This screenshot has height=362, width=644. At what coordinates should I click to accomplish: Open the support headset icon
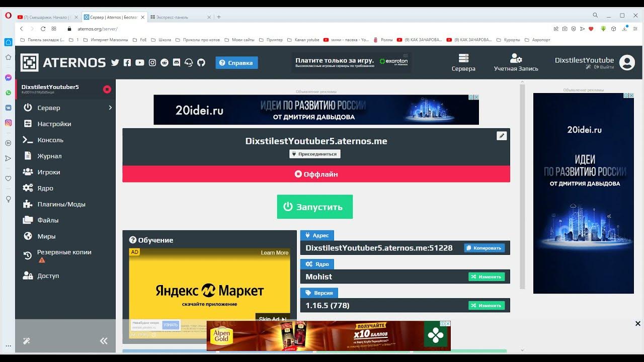pos(189,63)
